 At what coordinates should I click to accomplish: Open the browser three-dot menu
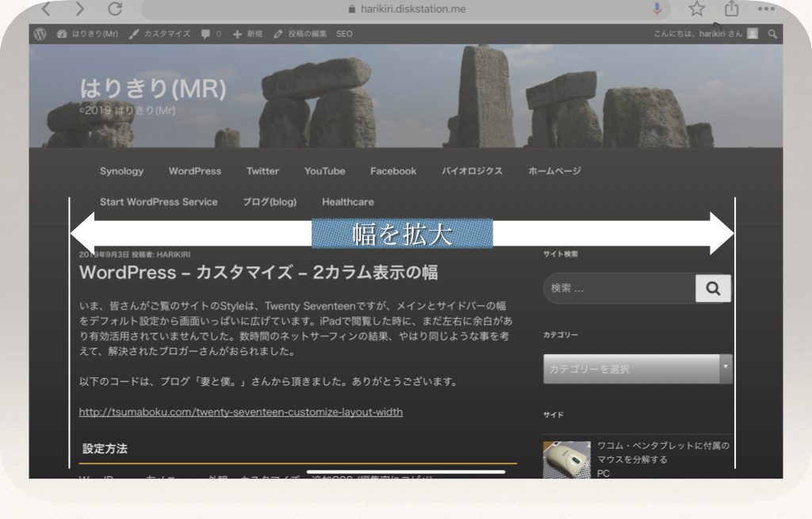coord(766,8)
